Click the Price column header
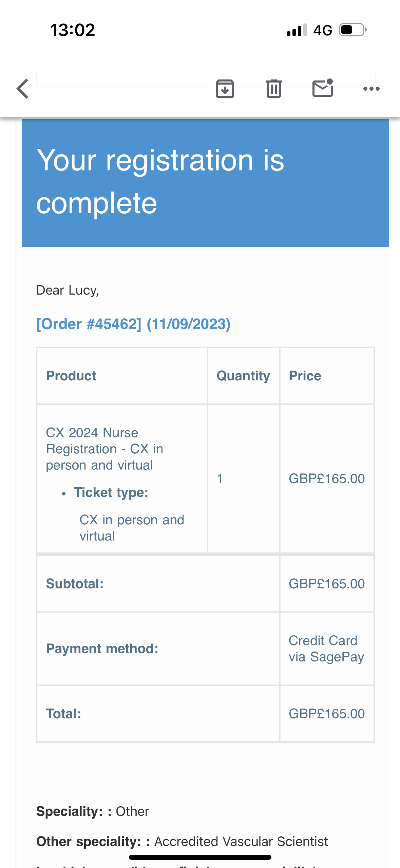Screen dimensions: 400x868 305,376
